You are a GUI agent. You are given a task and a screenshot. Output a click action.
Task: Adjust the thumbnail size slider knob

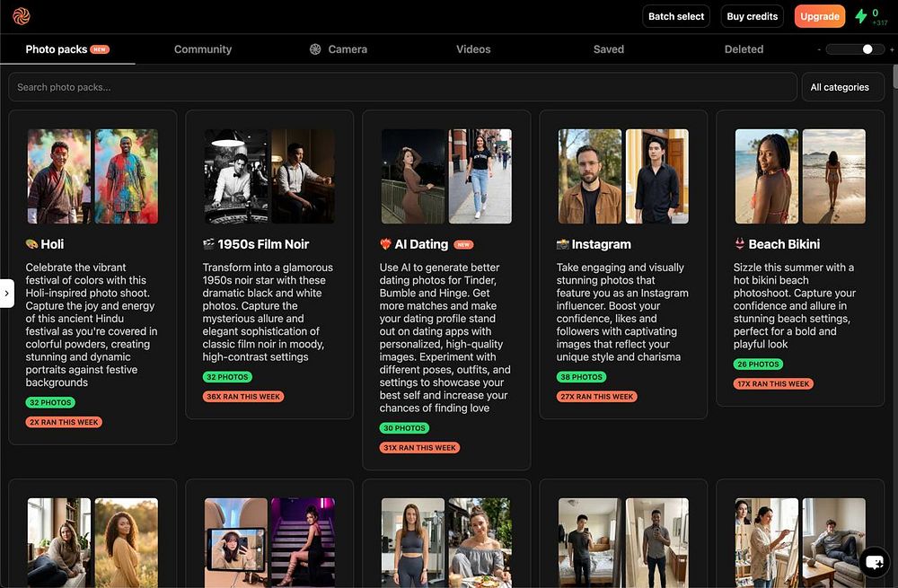click(867, 49)
